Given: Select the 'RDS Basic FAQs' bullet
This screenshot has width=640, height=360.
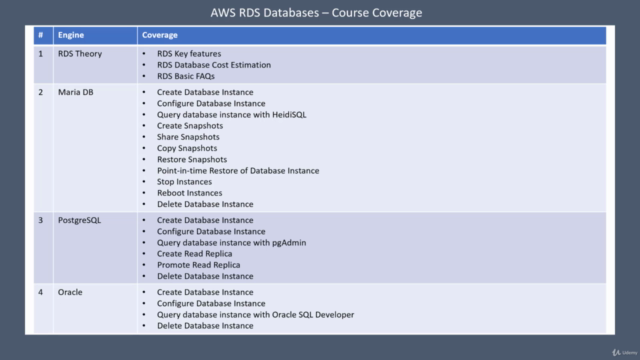Looking at the screenshot, I should click(x=186, y=76).
